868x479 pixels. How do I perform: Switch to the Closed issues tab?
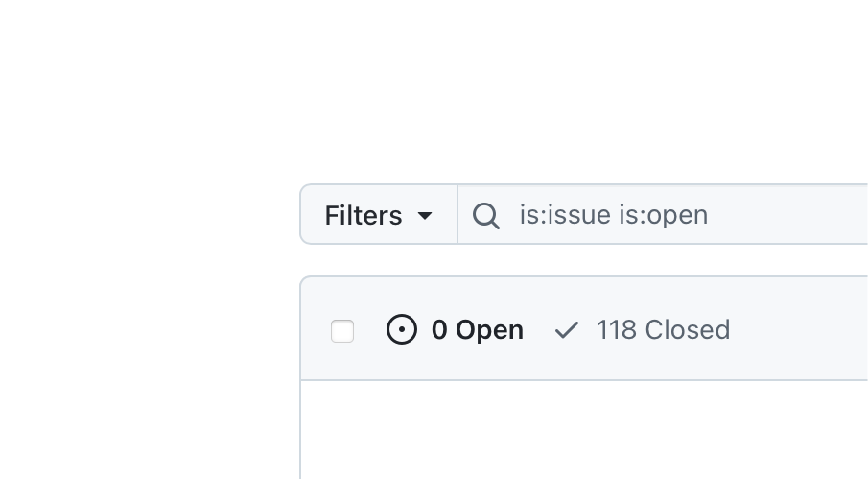pyautogui.click(x=662, y=330)
